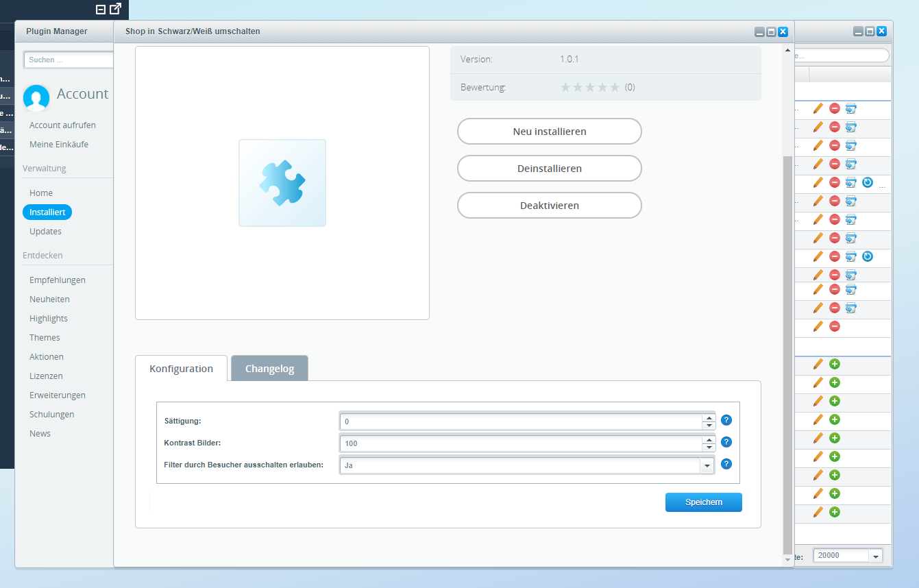This screenshot has width=919, height=588.
Task: Decrease Kontrast Bilder with down arrow
Action: pyautogui.click(x=709, y=448)
